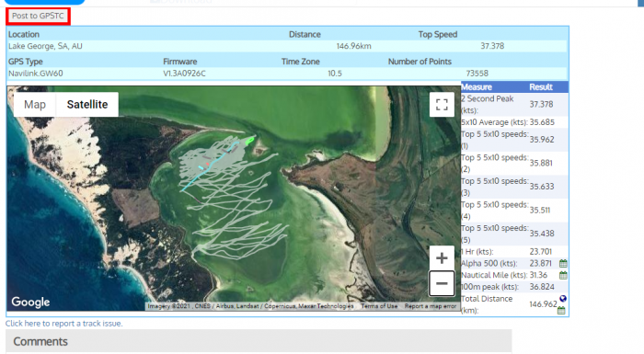Image resolution: width=644 pixels, height=354 pixels.
Task: Click globe icon beside Total Distance
Action: 563,299
